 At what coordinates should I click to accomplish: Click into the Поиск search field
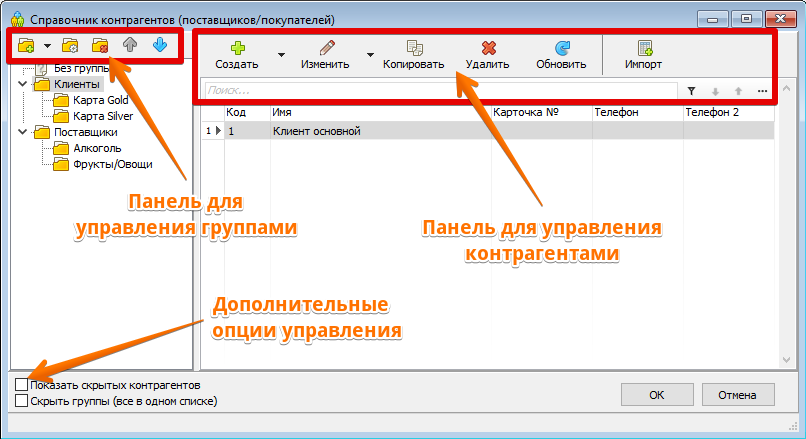(x=441, y=90)
